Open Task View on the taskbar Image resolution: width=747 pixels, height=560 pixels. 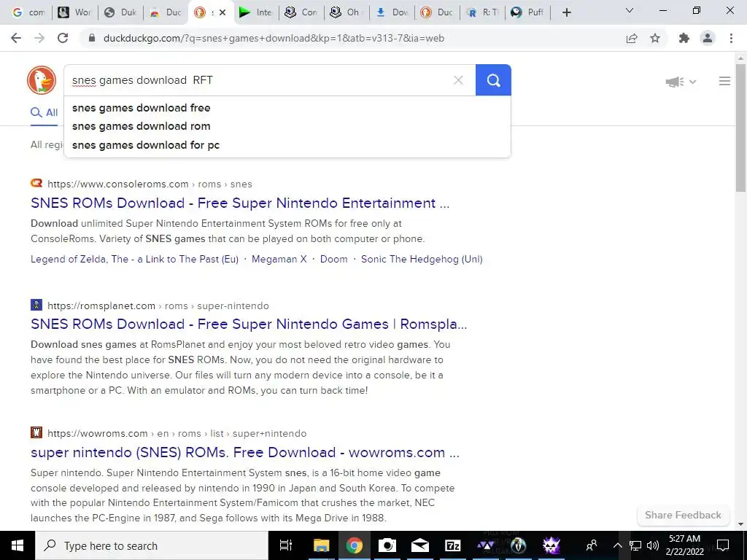[x=286, y=545]
